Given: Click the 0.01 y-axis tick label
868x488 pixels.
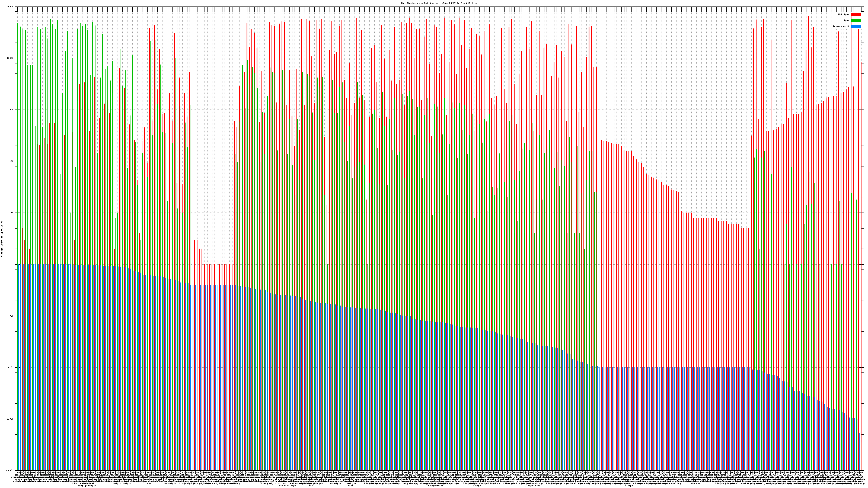Looking at the screenshot, I should click(x=11, y=367).
